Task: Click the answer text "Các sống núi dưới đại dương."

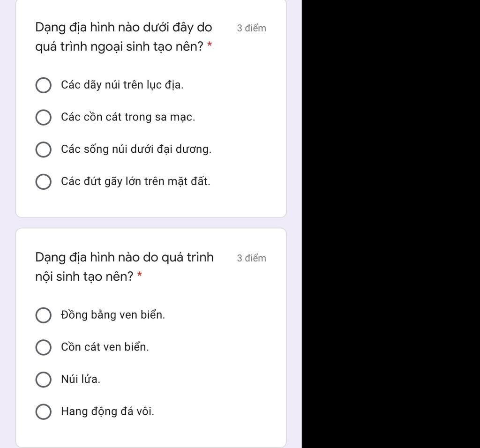Action: 136,149
